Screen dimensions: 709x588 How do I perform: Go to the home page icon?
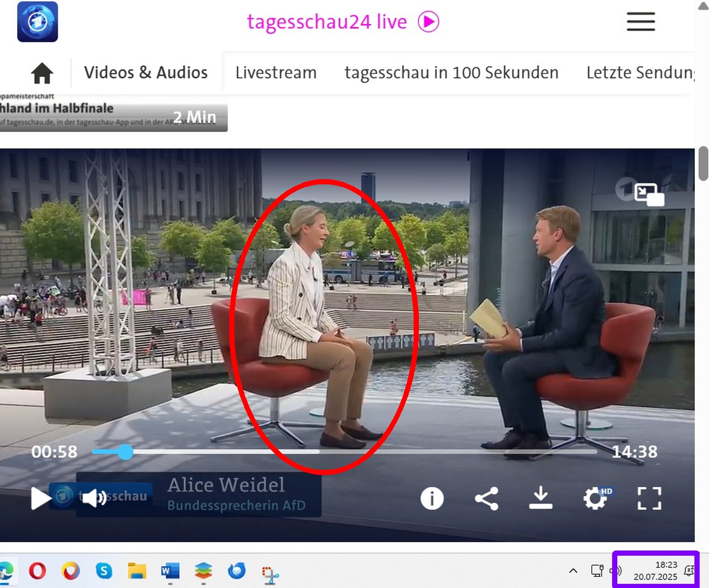click(x=42, y=73)
